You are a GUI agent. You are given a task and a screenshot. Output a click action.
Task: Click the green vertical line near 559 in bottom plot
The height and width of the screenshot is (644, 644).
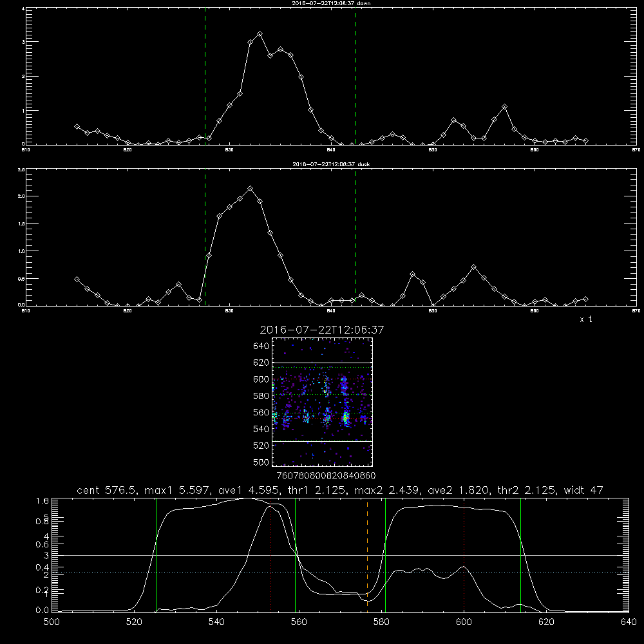[296, 554]
